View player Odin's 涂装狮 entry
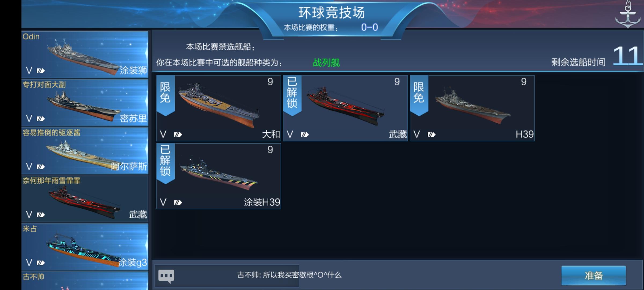The width and height of the screenshot is (644, 290). (85, 55)
